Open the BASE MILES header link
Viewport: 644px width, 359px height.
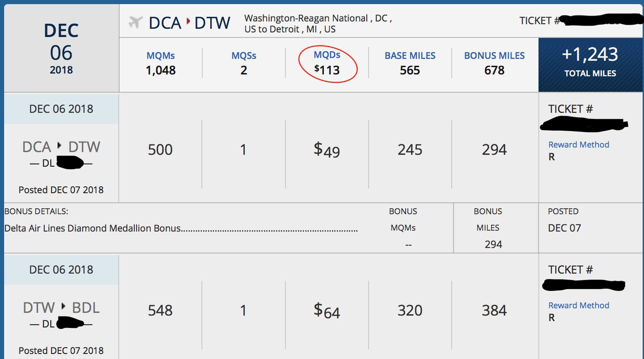pos(410,56)
